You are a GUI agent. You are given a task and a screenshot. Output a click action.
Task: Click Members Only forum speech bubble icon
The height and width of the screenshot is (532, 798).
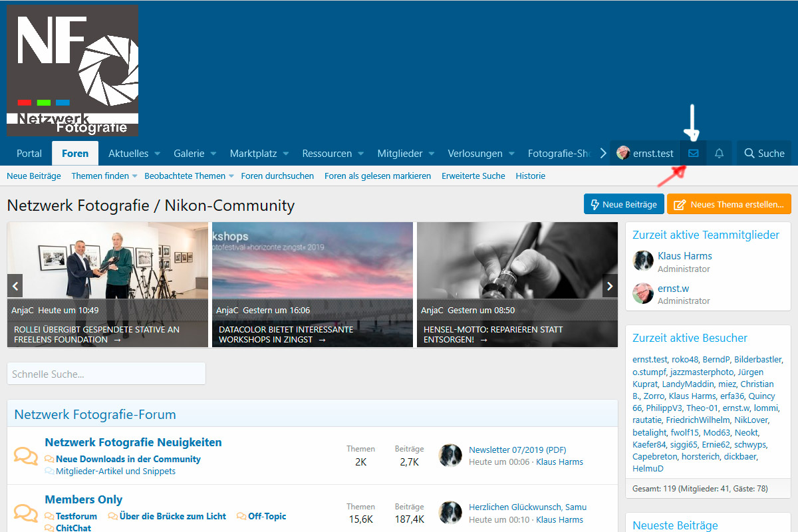(26, 513)
